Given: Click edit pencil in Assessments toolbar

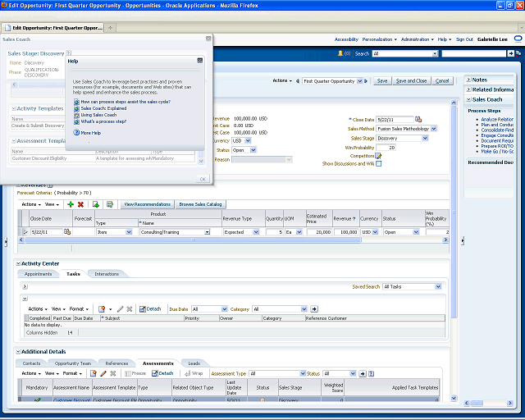Looking at the screenshot, I should point(103,373).
